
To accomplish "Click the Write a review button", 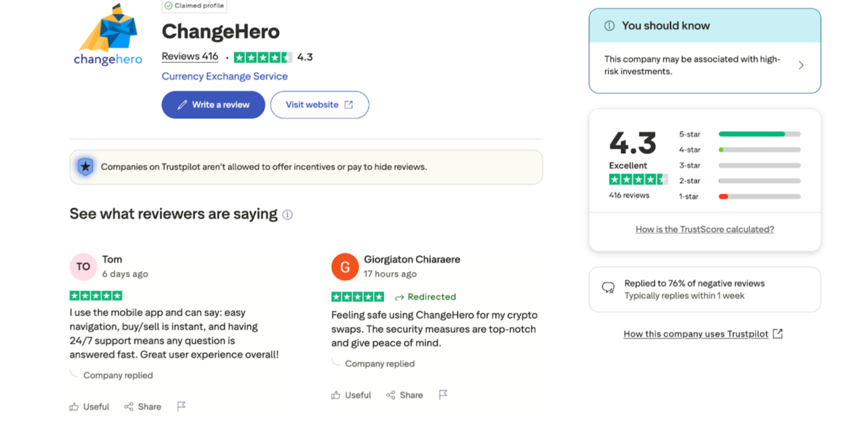I will point(213,105).
